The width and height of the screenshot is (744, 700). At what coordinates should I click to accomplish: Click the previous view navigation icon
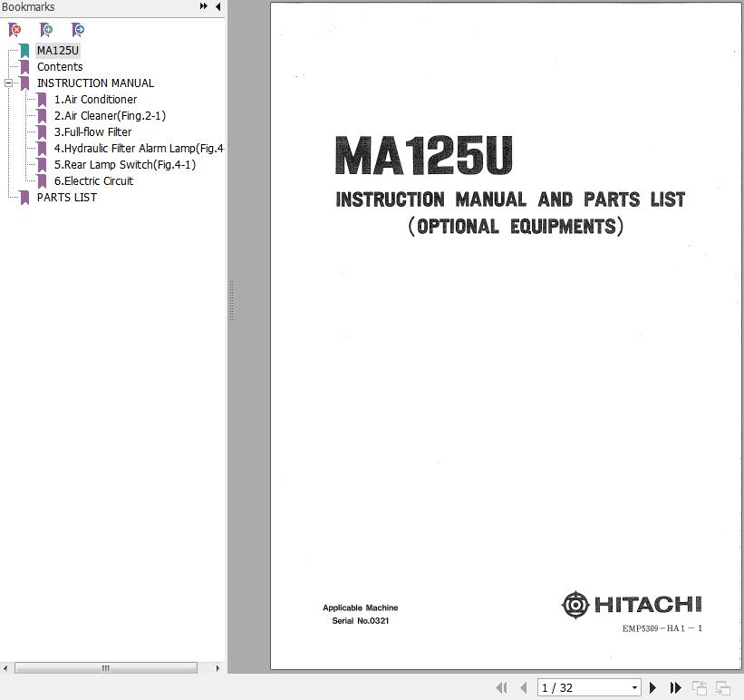[700, 687]
